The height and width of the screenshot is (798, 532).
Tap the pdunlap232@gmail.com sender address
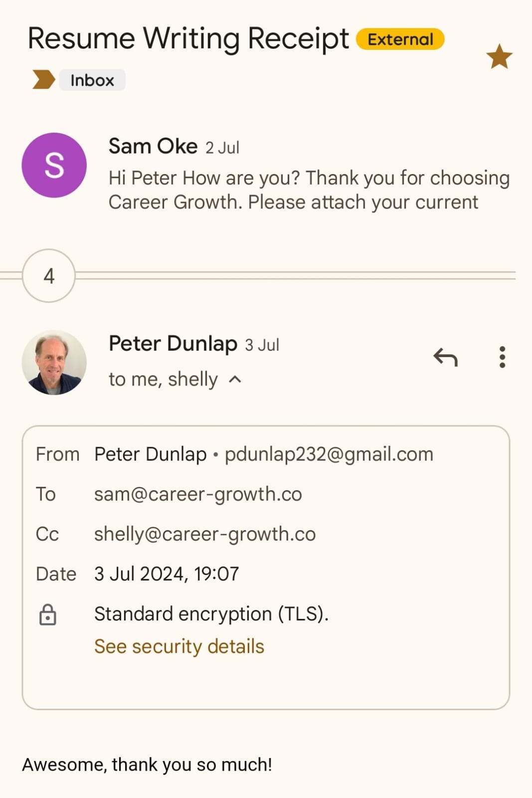pyautogui.click(x=329, y=454)
